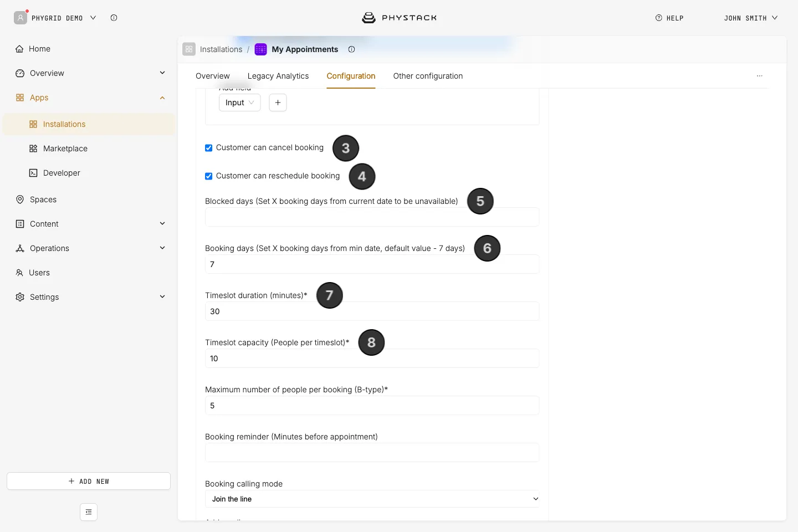Click the Booking reminder input field
The image size is (798, 532).
372,453
